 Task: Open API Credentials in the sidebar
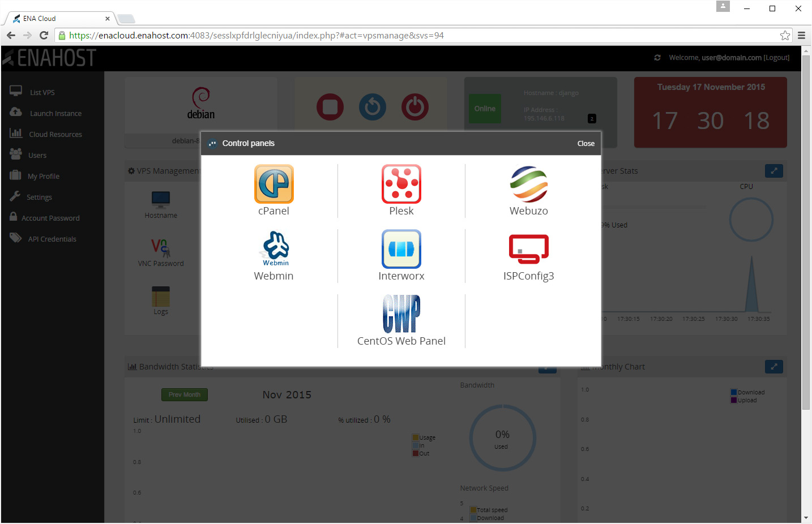52,239
